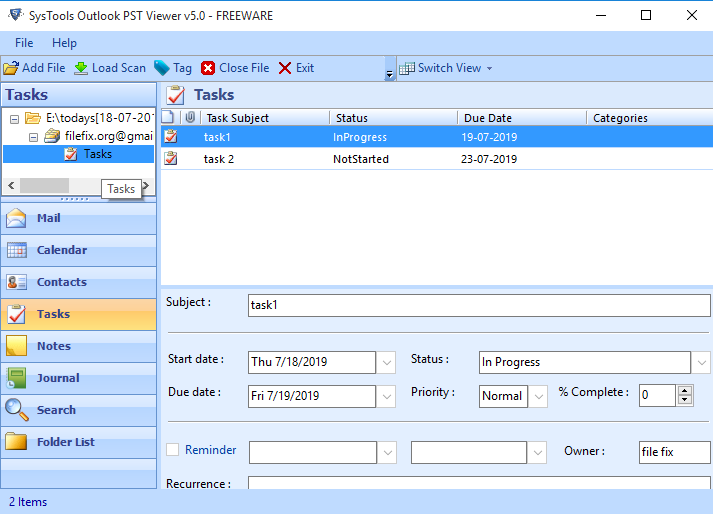Open the Start date dropdown

(387, 363)
